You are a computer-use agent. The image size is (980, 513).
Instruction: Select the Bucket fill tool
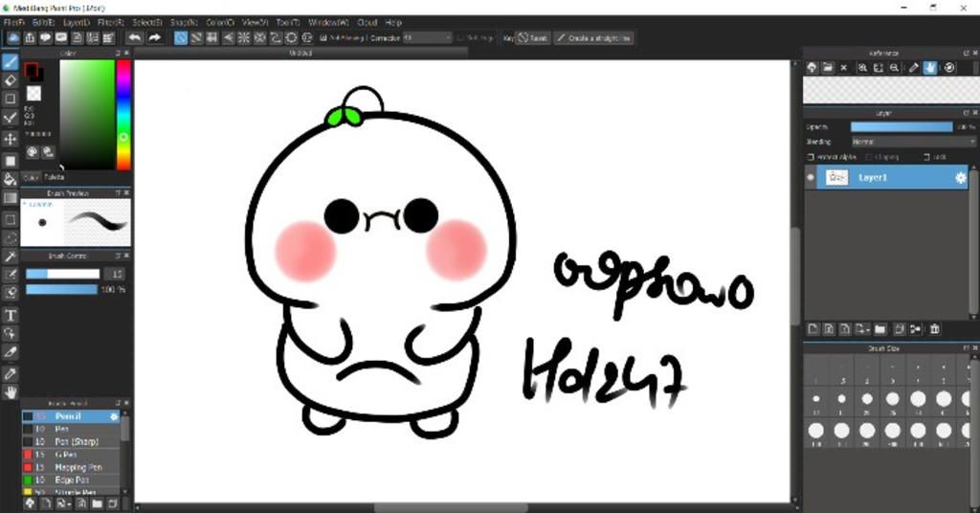[x=10, y=179]
